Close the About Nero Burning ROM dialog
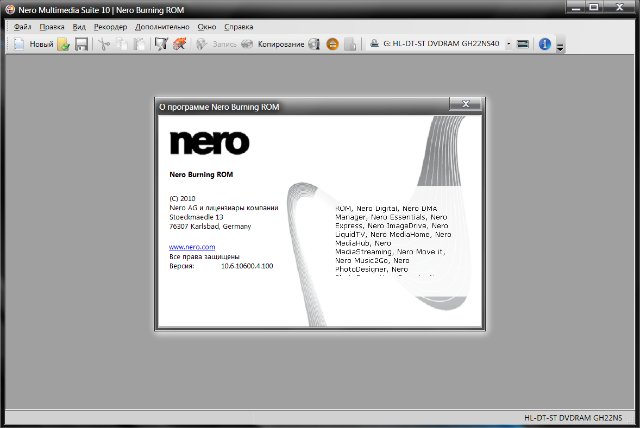 [465, 104]
